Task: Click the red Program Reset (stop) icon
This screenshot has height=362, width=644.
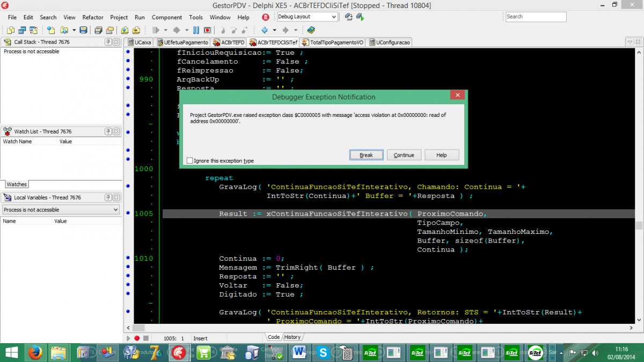Action: pos(207,30)
